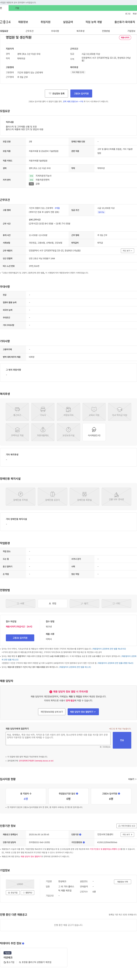Click the 개인정보보호법 상세 보기 button
The image size is (137, 980).
point(52,711)
